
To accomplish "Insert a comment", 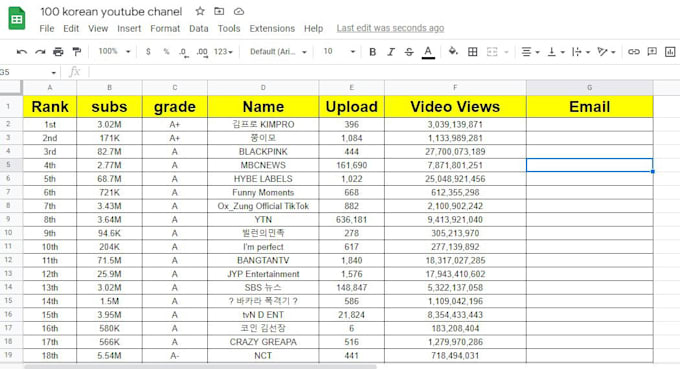I will pos(652,52).
